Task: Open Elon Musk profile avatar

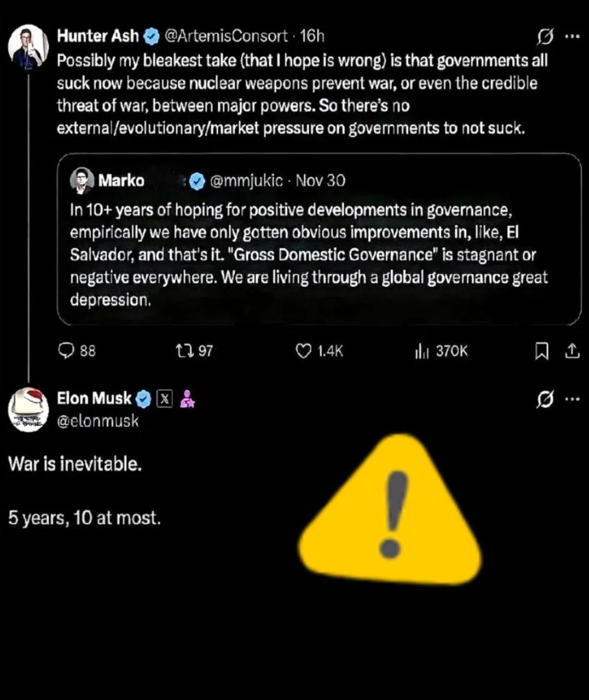Action: coord(28,410)
